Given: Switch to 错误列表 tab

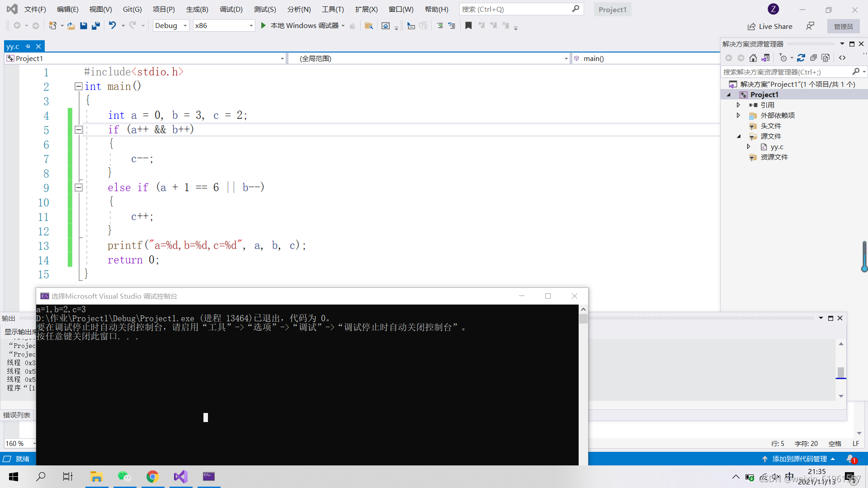Looking at the screenshot, I should pyautogui.click(x=17, y=415).
